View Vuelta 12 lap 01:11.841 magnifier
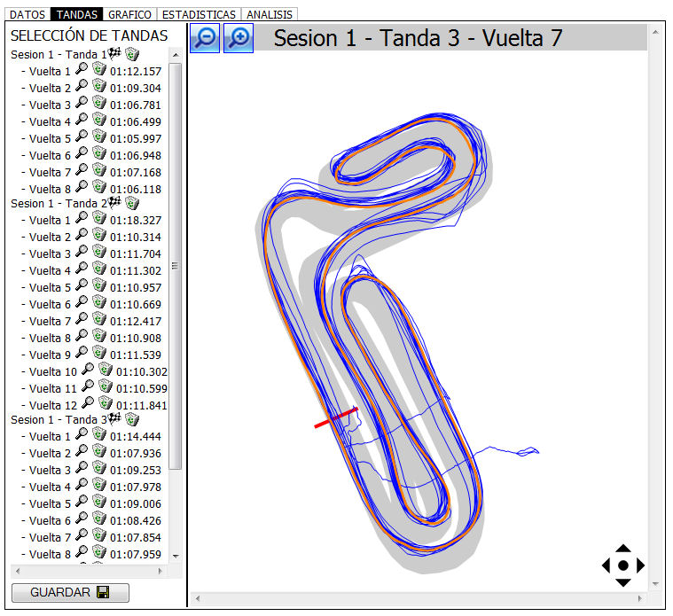The width and height of the screenshot is (673, 616). tap(88, 403)
